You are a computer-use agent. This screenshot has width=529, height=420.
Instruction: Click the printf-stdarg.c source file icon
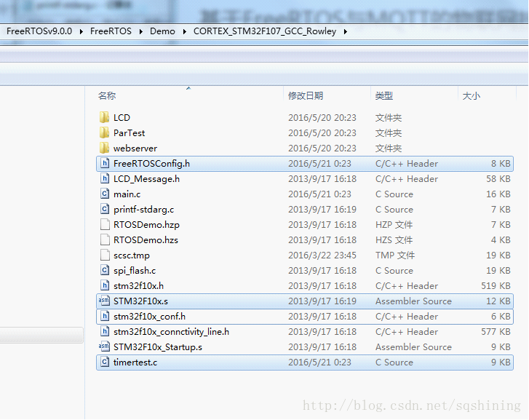click(x=105, y=210)
